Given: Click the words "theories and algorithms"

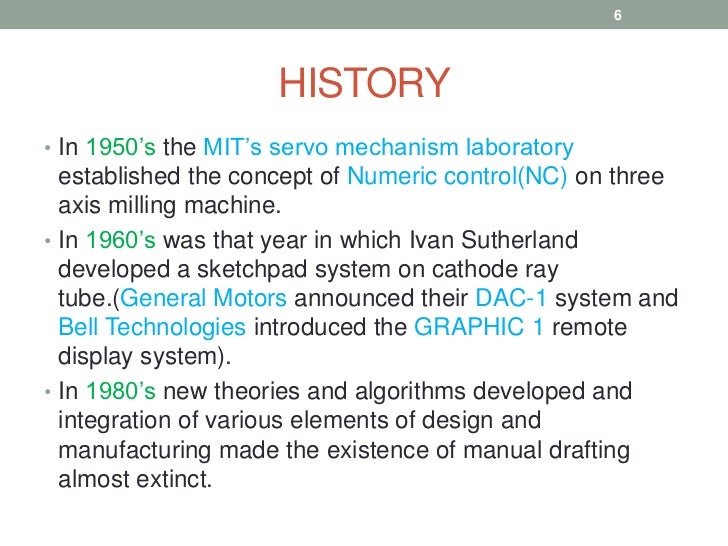Looking at the screenshot, I should tap(339, 391).
